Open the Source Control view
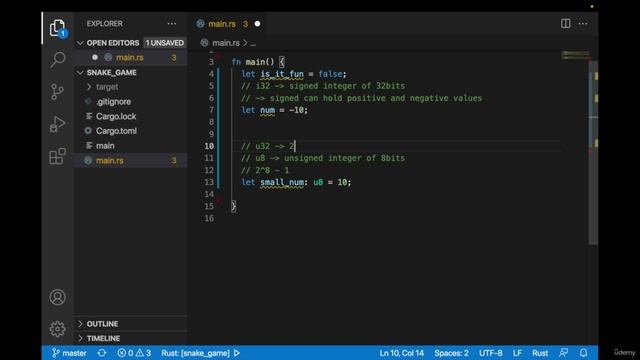Viewport: 640px width, 360px height. click(58, 91)
